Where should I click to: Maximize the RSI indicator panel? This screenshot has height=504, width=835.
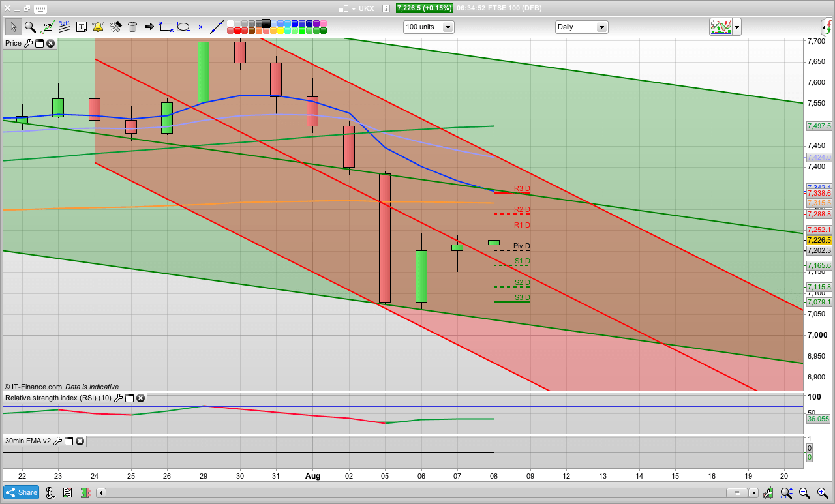click(x=129, y=398)
